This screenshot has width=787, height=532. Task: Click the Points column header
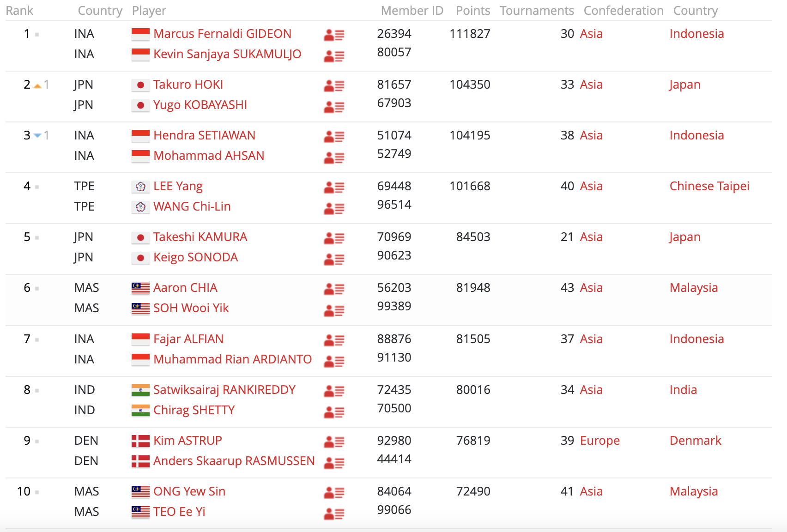[x=472, y=11]
